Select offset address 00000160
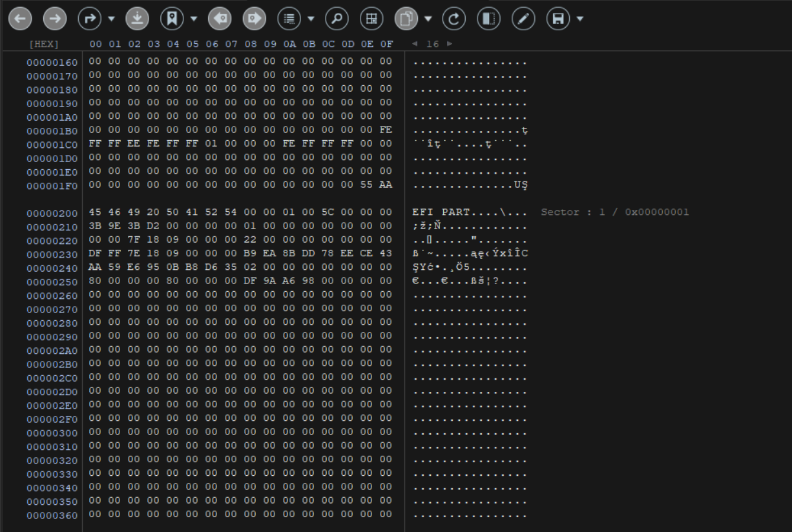792x532 pixels. [x=52, y=63]
